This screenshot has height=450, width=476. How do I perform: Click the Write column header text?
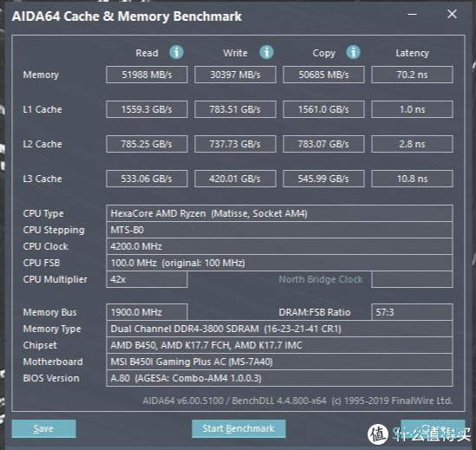235,53
